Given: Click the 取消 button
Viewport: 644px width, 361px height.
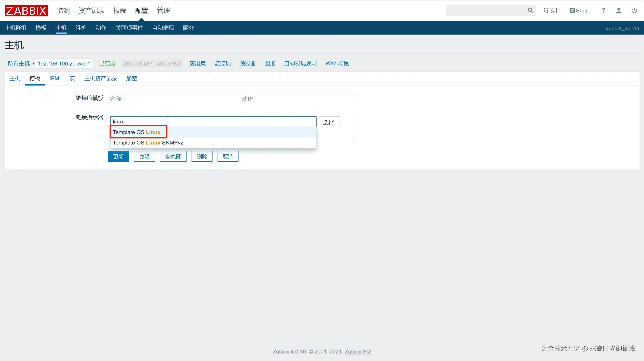Looking at the screenshot, I should click(x=228, y=156).
